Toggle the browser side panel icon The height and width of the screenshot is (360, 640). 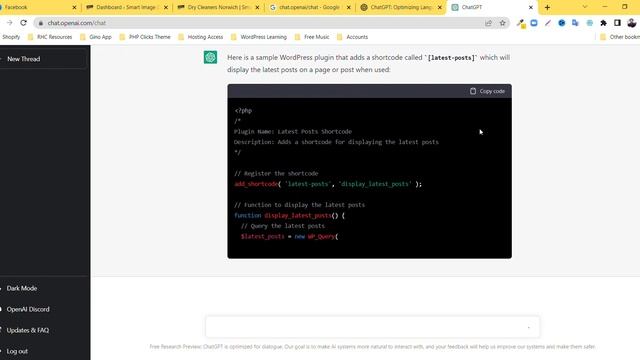tap(617, 23)
